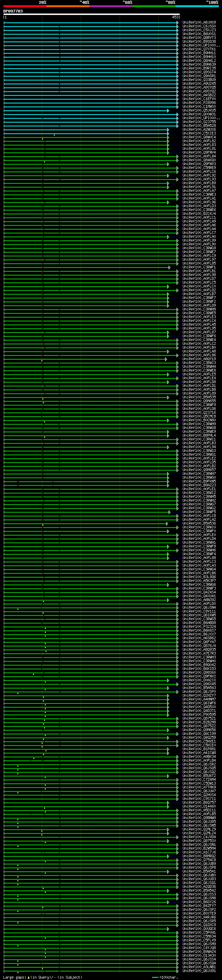Select the UniRef100_B9H639 label
The width and height of the screenshot is (222, 980).
click(199, 64)
